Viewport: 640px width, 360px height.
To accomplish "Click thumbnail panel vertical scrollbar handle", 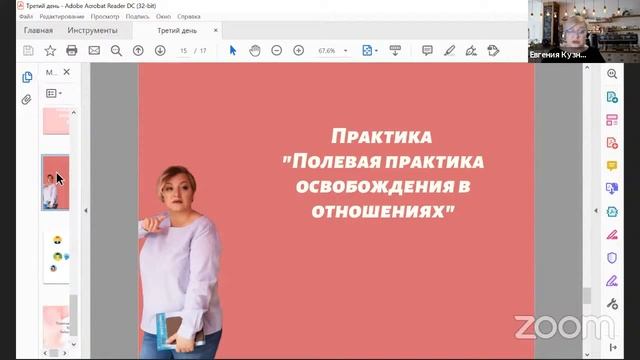I will (73, 315).
